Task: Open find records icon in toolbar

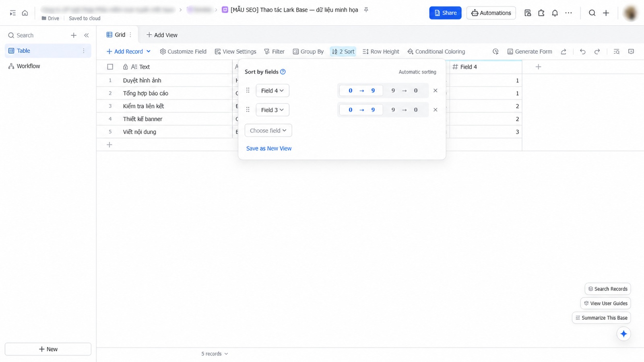Action: tap(616, 51)
